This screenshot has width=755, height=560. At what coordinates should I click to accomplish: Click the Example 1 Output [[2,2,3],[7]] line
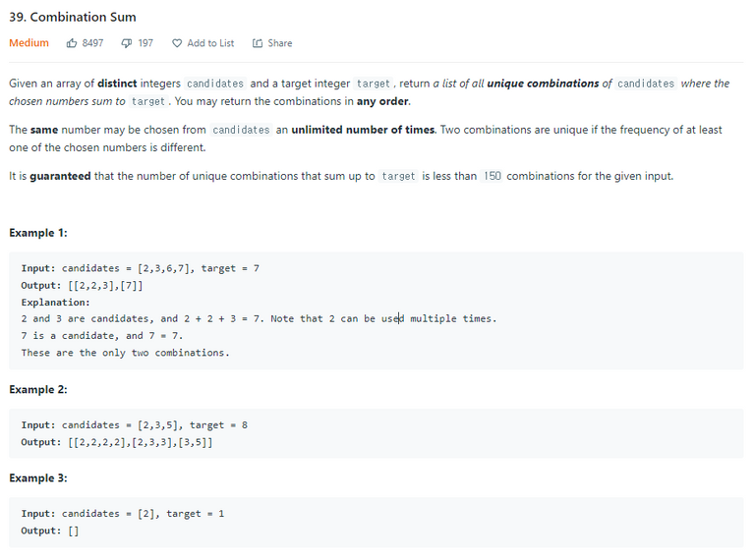[82, 286]
